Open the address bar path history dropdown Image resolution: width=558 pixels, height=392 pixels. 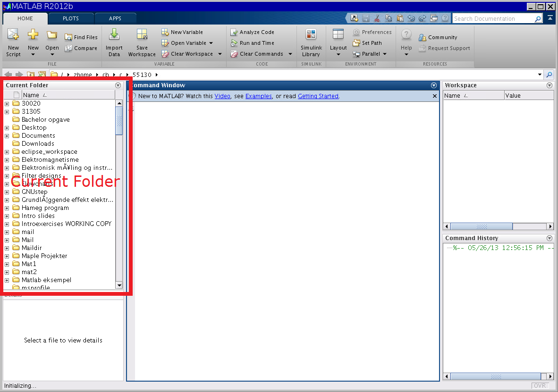click(540, 75)
